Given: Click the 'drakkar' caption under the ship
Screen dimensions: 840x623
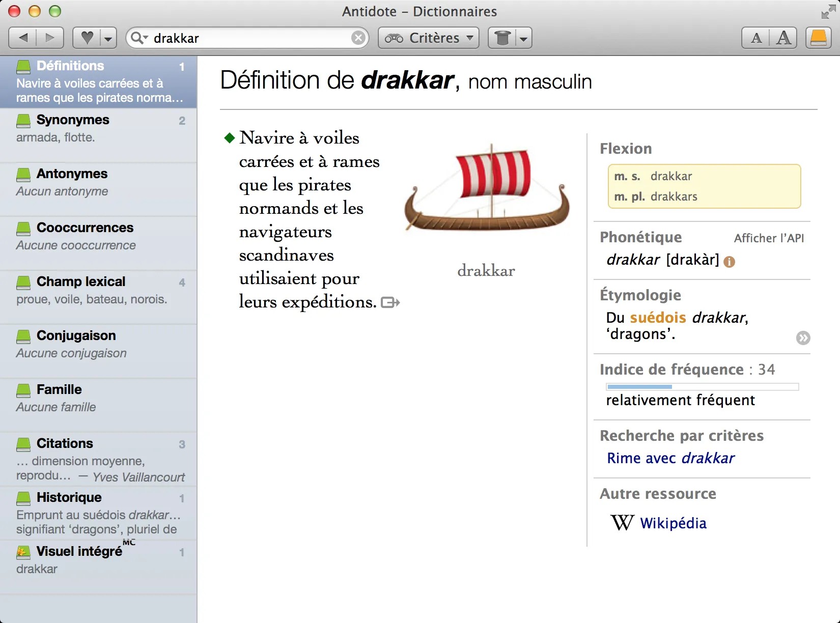Looking at the screenshot, I should pos(486,270).
